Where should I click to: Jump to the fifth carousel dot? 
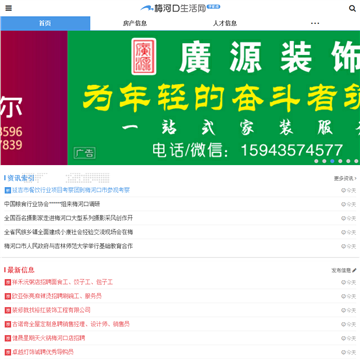348,161
